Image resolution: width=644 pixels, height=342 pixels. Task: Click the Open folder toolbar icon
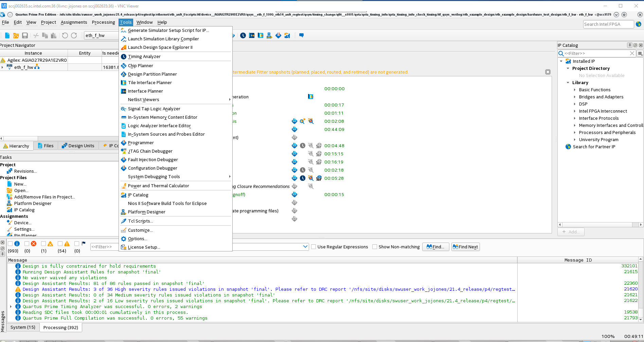[16, 36]
